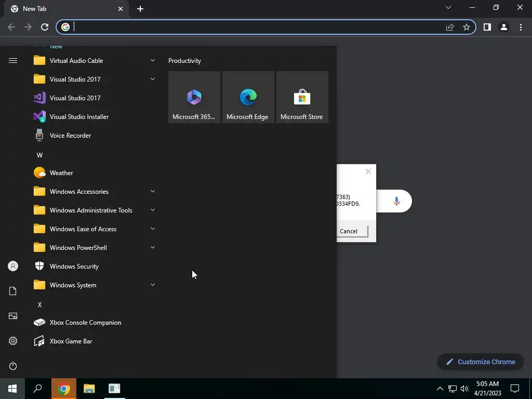Click Chrome reload button

pyautogui.click(x=45, y=27)
